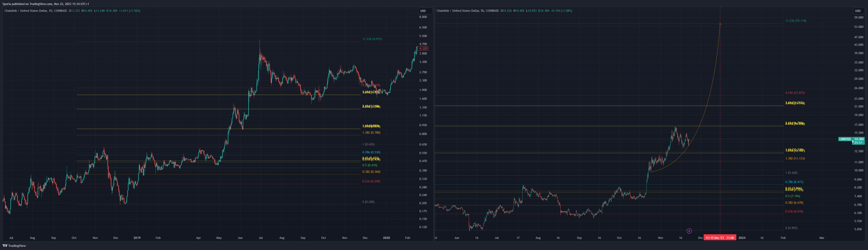Click the 8.000 price axis label
868x250 pixels.
coord(423,17)
